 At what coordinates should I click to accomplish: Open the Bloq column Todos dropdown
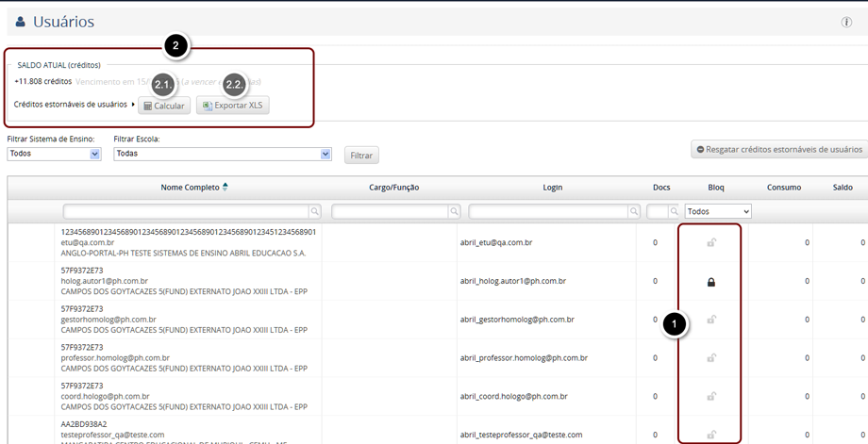[718, 212]
